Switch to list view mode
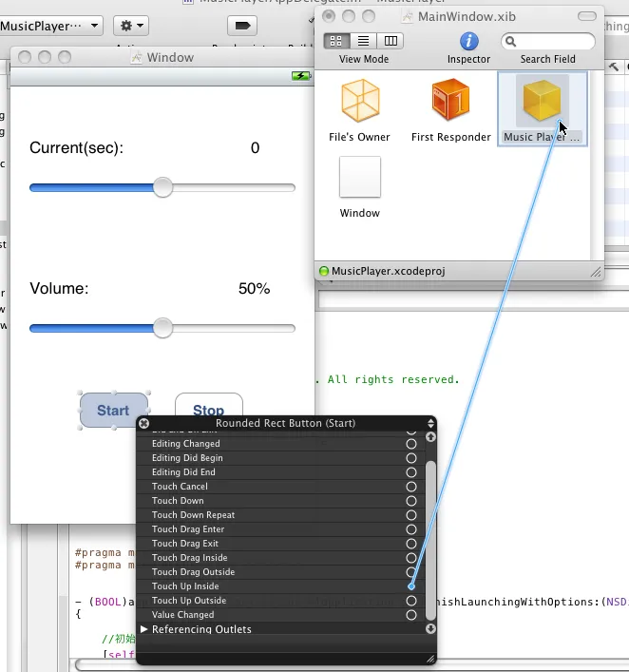Image resolution: width=629 pixels, height=672 pixels. pyautogui.click(x=363, y=41)
